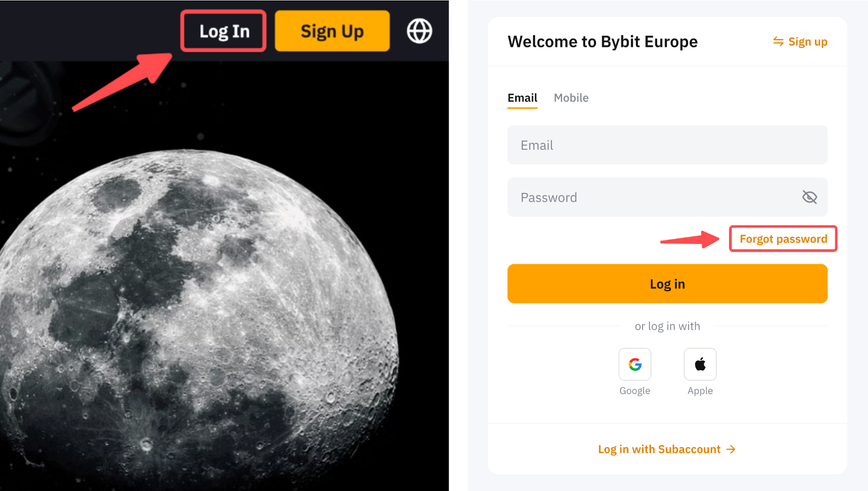Click the arrow next to Subaccount login
The image size is (868, 491).
(x=731, y=449)
